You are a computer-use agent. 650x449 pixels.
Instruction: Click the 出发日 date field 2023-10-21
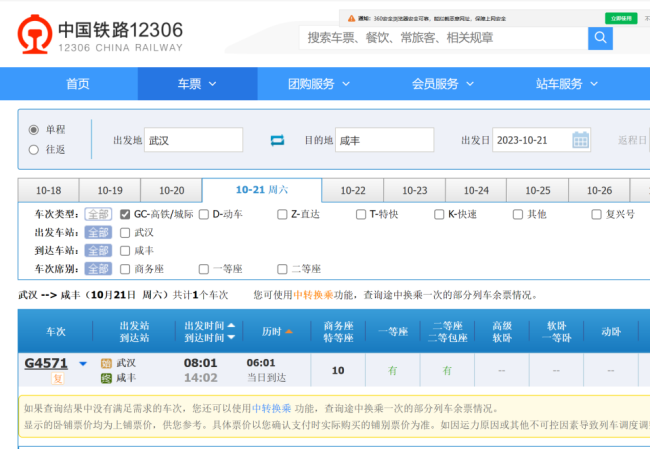(x=541, y=140)
